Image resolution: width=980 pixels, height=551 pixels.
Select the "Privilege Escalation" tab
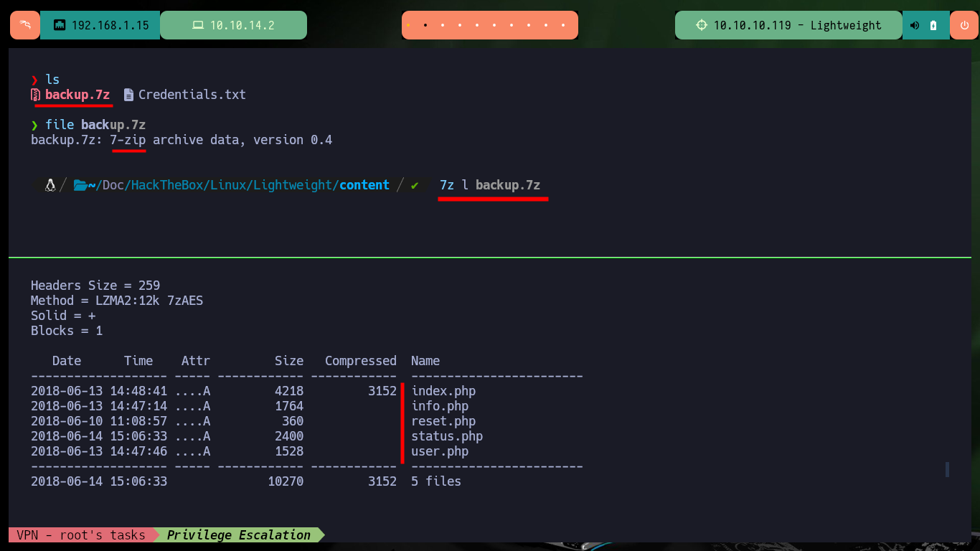[239, 534]
